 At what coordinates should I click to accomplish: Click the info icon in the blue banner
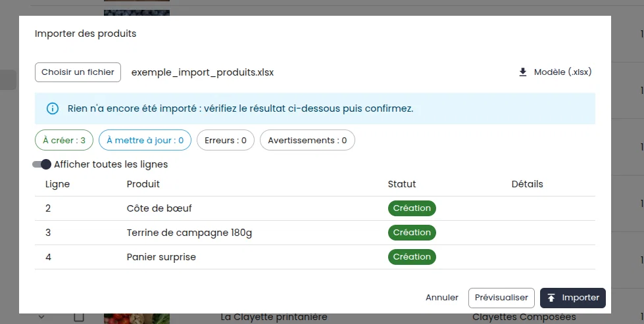(x=53, y=108)
